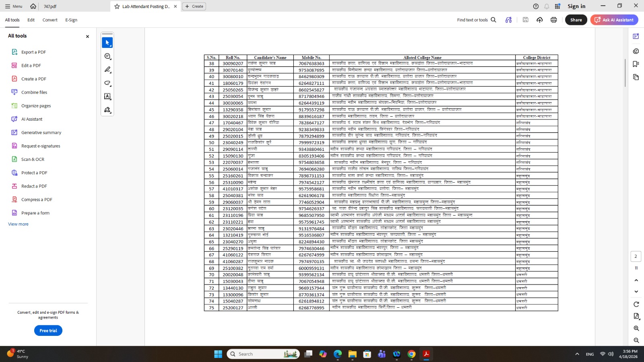The image size is (644, 362).
Task: Open the fill and sign tool
Action: click(107, 110)
